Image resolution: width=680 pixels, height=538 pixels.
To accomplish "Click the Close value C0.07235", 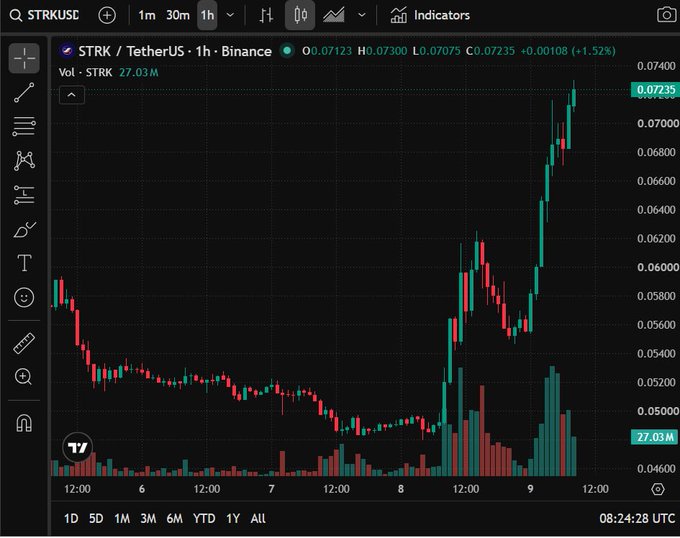I will [x=490, y=51].
